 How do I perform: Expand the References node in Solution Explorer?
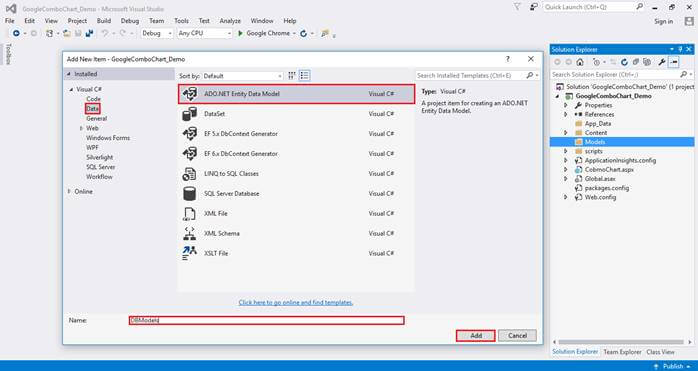[x=566, y=114]
